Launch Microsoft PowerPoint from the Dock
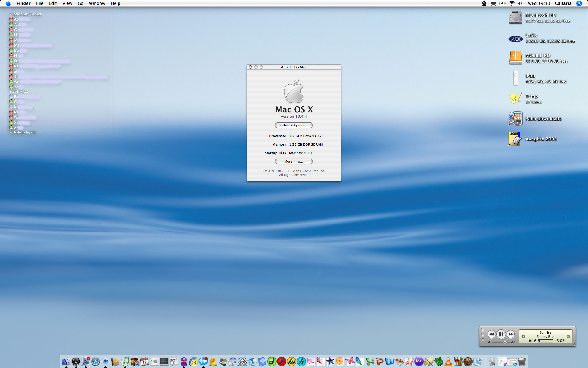 click(380, 362)
